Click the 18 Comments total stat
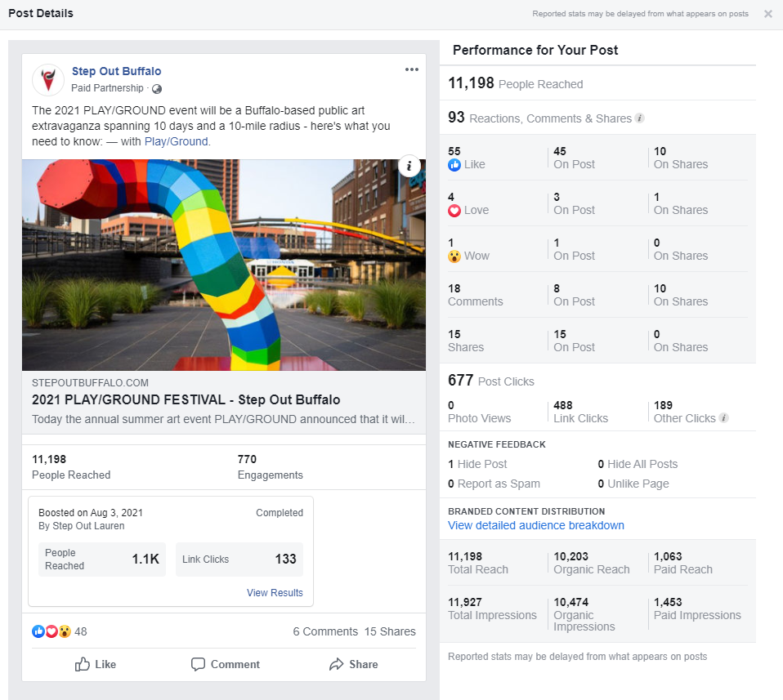Image resolution: width=783 pixels, height=700 pixels. pos(476,296)
